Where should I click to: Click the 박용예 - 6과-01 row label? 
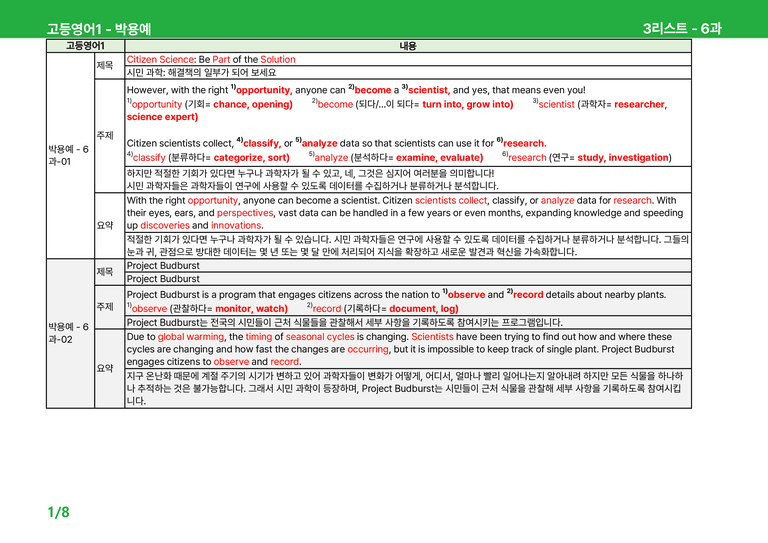(x=69, y=155)
